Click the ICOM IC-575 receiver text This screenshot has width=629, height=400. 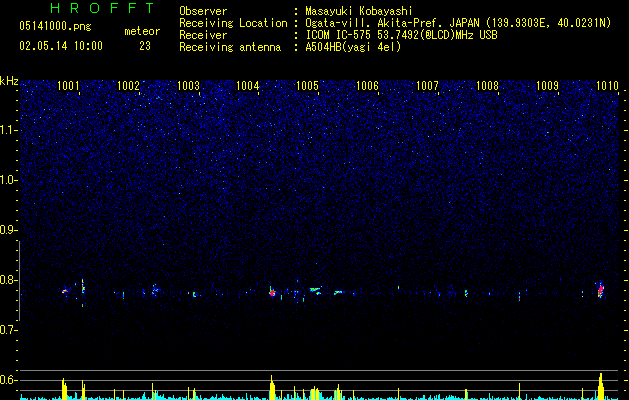pyautogui.click(x=401, y=35)
